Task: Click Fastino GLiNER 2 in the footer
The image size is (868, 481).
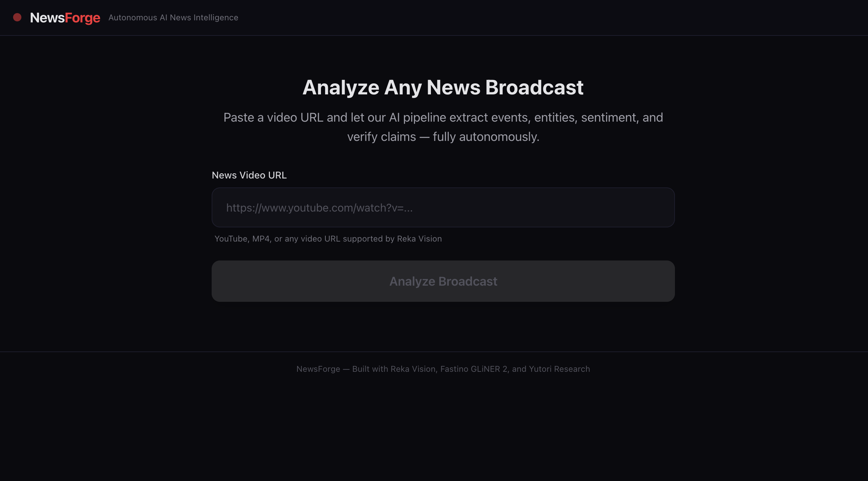Action: click(474, 369)
